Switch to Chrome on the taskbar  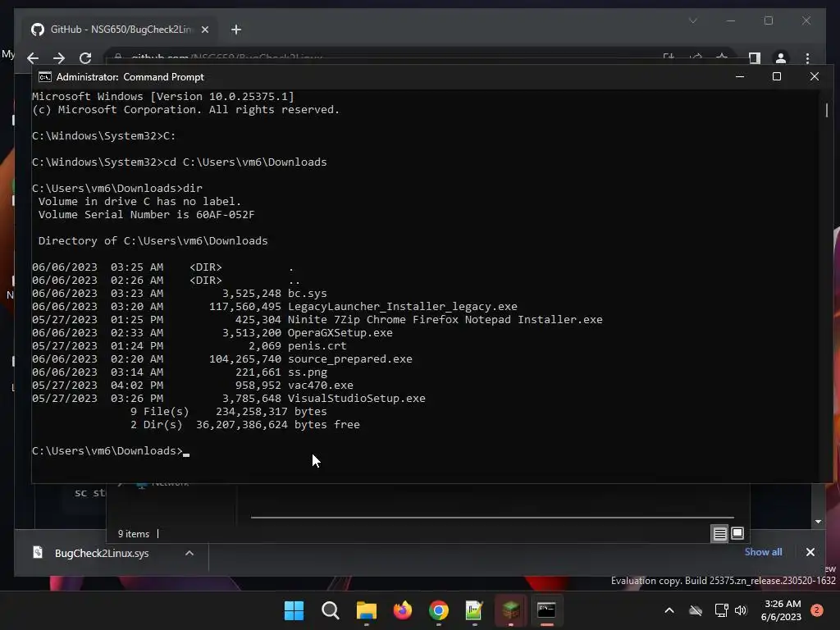pyautogui.click(x=438, y=610)
